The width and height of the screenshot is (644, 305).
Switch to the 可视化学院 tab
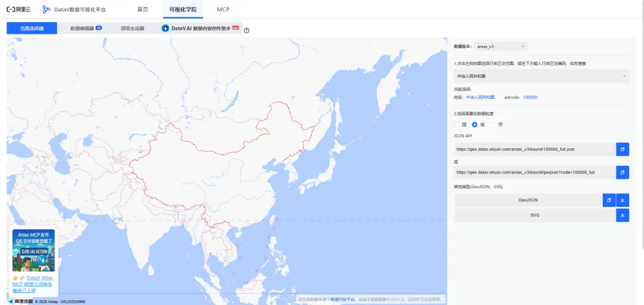coord(183,10)
